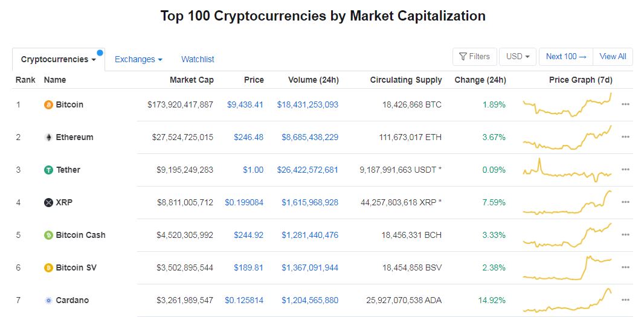Click the Bitcoin SV yellow logo icon
Screen dimensions: 644x317
point(48,267)
